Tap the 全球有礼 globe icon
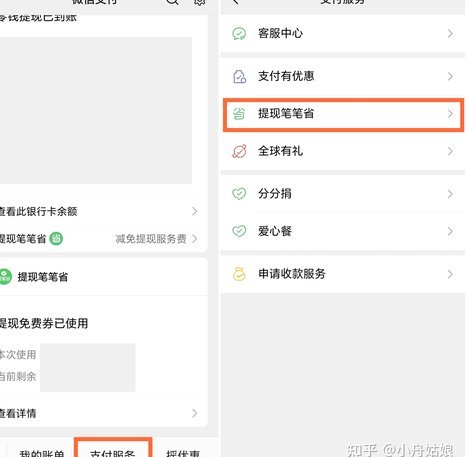The width and height of the screenshot is (466, 457). pyautogui.click(x=239, y=151)
